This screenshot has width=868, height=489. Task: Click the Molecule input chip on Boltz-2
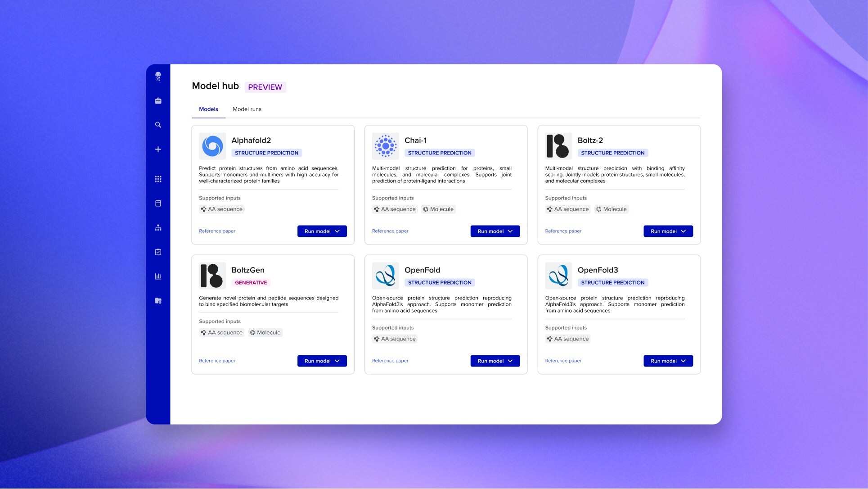click(x=612, y=209)
